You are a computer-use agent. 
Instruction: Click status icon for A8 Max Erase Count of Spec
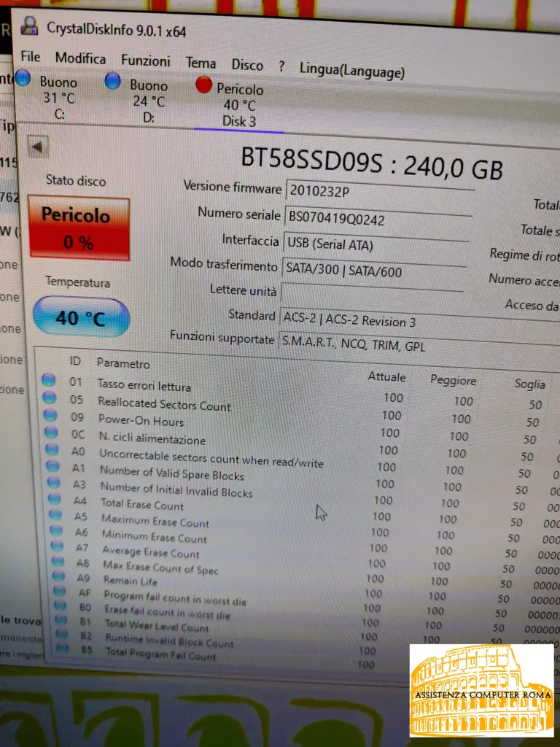point(58,561)
